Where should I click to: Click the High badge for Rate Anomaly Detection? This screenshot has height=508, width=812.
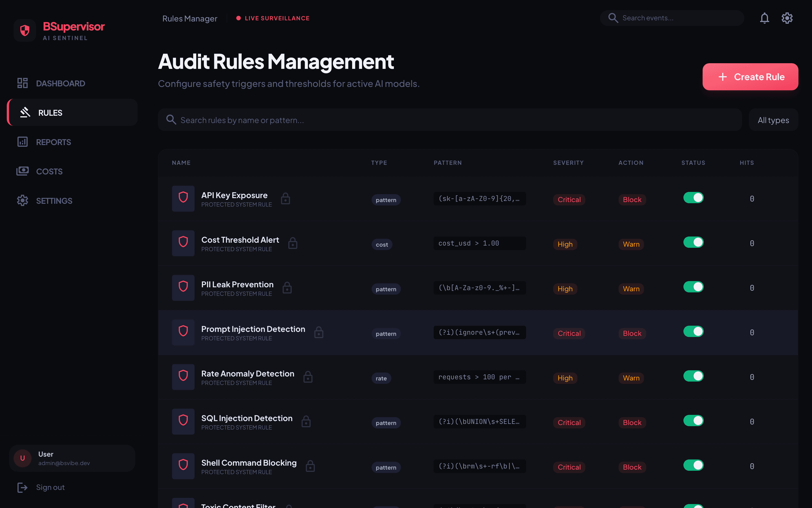tap(565, 378)
